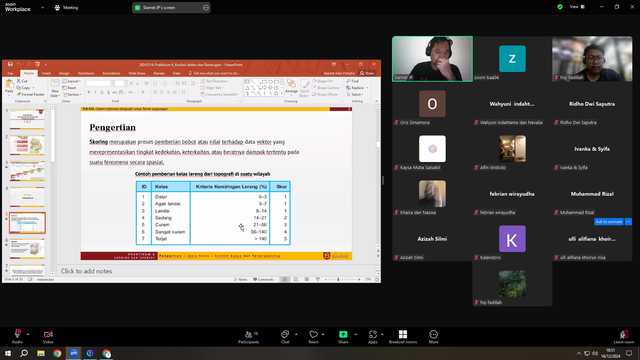Click the Share button in PowerPoint ribbon

tap(367, 73)
